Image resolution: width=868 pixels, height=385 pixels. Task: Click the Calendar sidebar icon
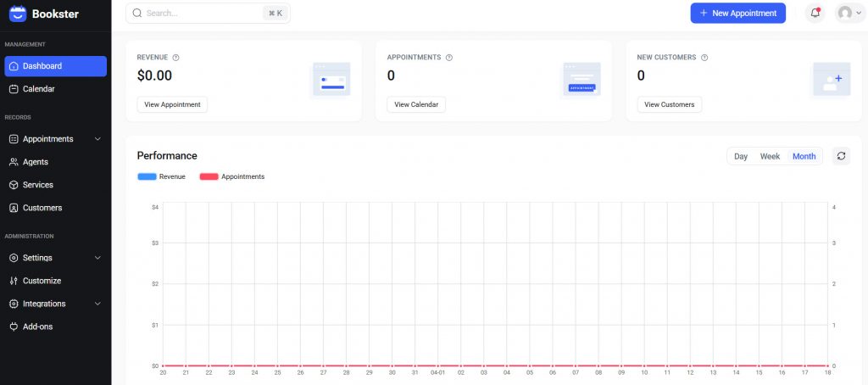pos(14,89)
